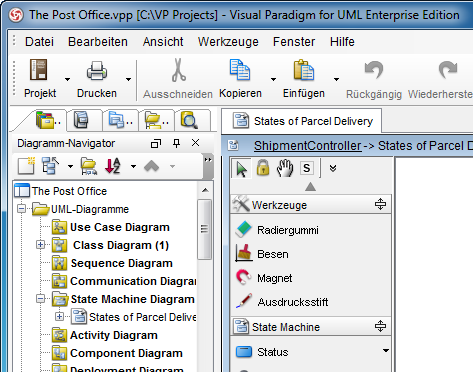
Task: Toggle the padlock lock tool
Action: 263,168
